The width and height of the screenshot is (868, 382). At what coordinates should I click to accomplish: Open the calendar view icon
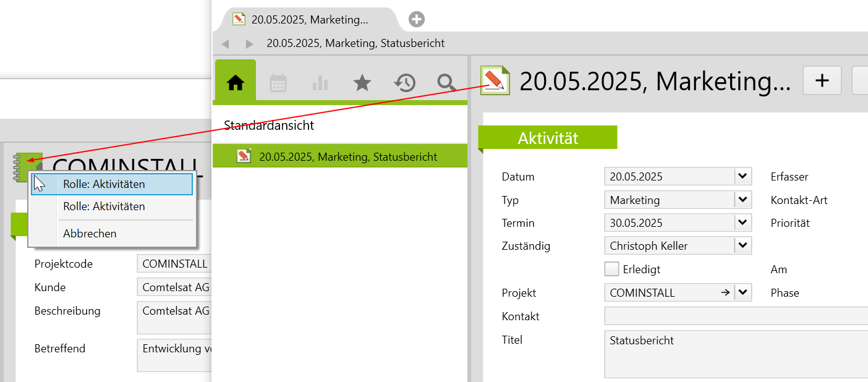278,82
